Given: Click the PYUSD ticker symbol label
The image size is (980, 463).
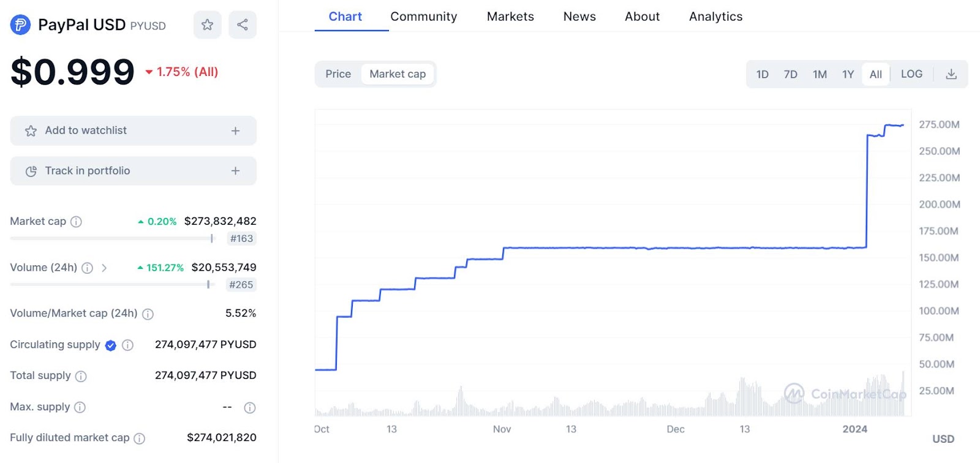Looking at the screenshot, I should 148,26.
